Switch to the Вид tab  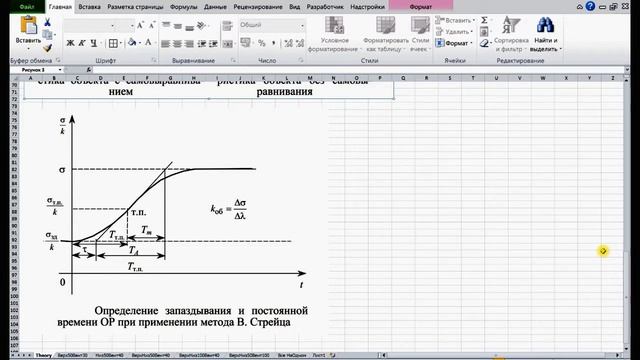(x=294, y=7)
